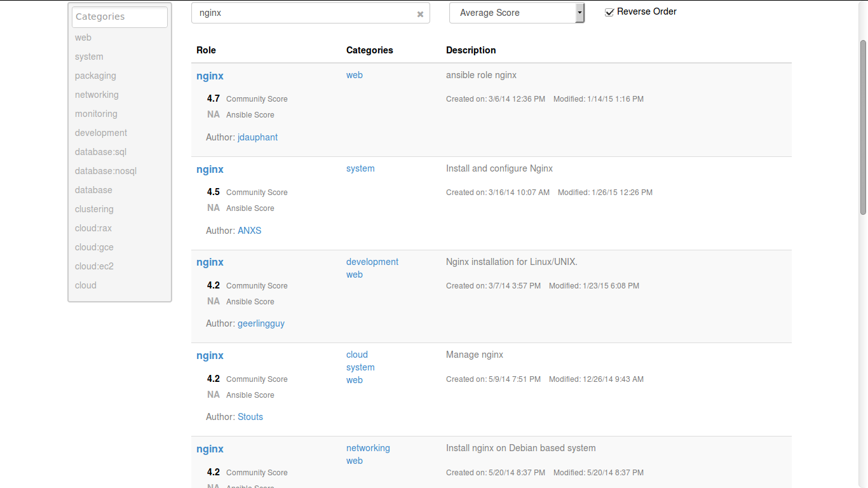Image resolution: width=868 pixels, height=488 pixels.
Task: Click 'Install and configure Nginx' description
Action: 499,168
